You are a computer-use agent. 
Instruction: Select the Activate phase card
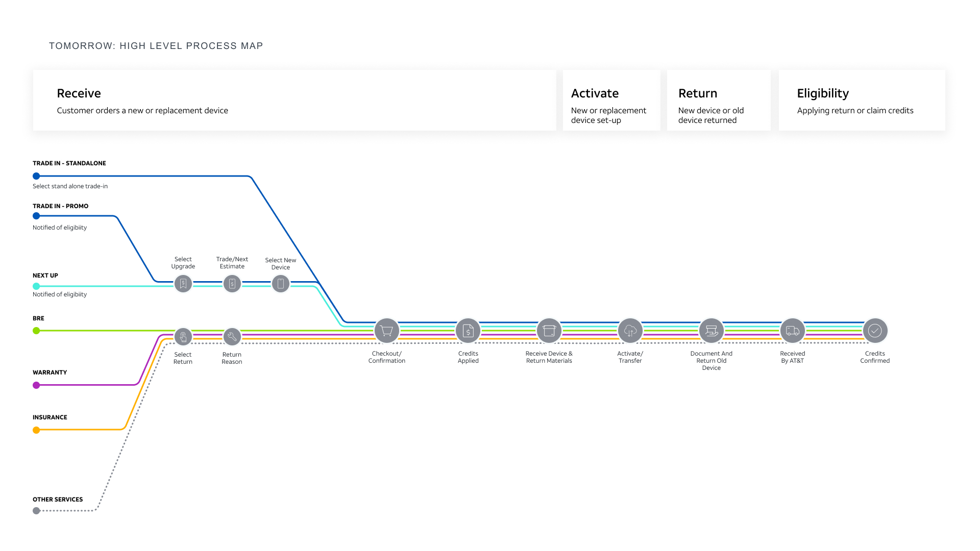tap(611, 101)
